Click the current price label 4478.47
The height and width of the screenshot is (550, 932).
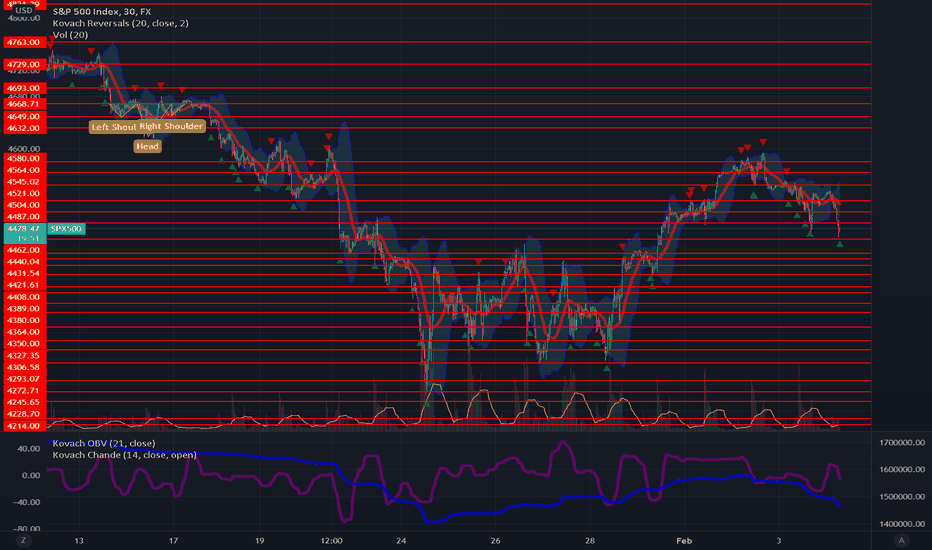pyautogui.click(x=24, y=229)
